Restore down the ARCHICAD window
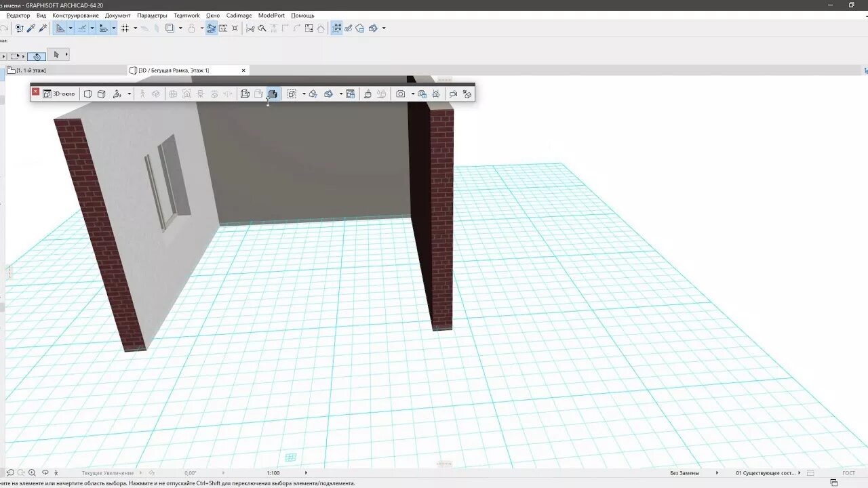 click(852, 5)
